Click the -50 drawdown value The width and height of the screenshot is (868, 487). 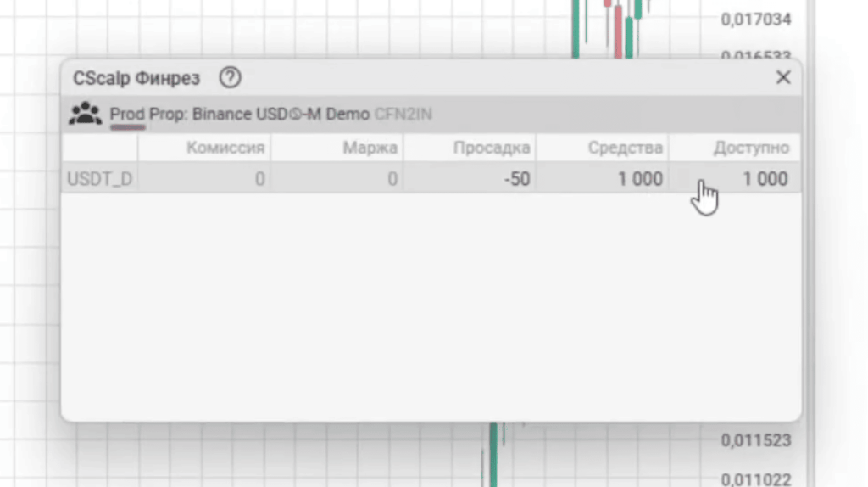tap(515, 179)
